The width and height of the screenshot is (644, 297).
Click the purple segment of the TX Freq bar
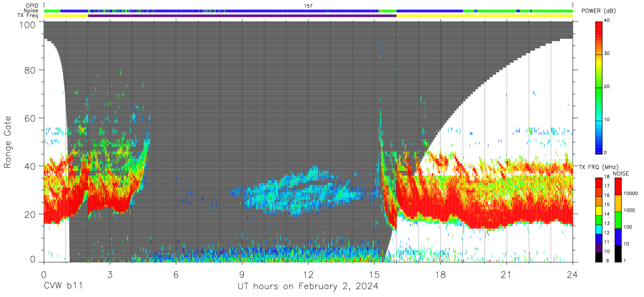242,16
